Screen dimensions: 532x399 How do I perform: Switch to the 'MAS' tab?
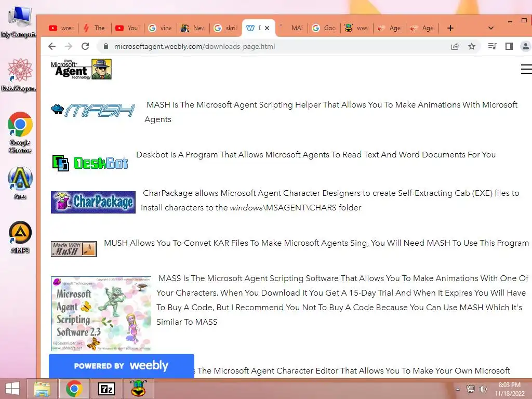(x=292, y=28)
